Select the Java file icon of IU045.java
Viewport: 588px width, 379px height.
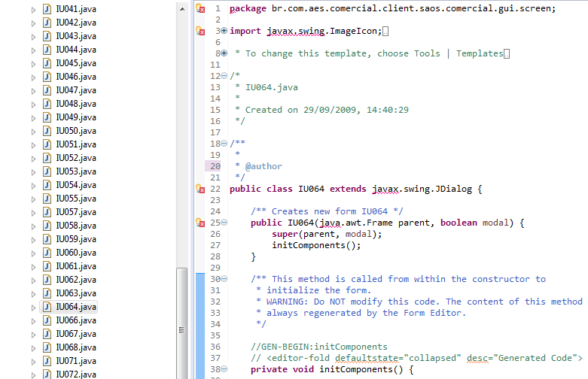click(47, 63)
